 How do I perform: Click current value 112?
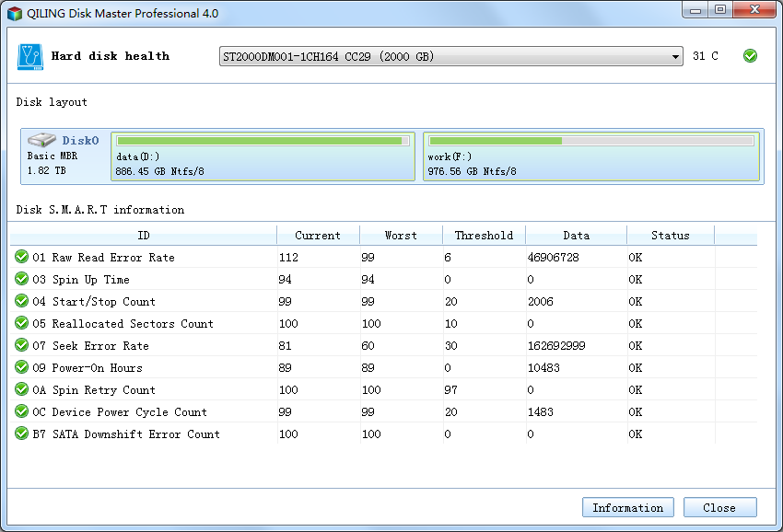coord(288,258)
